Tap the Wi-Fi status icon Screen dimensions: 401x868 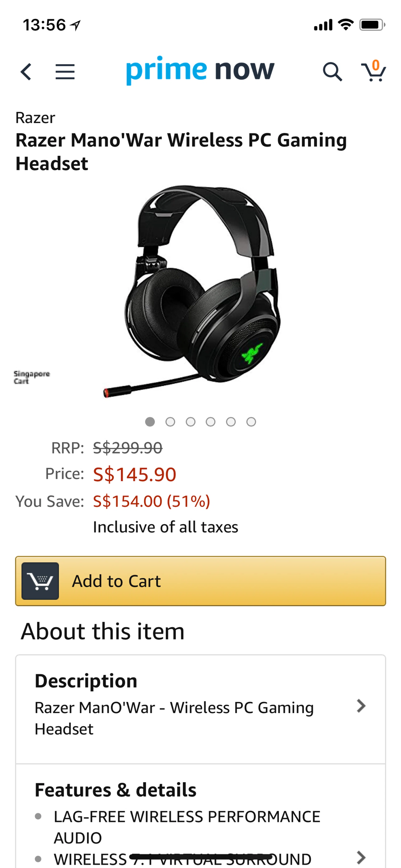coord(345,25)
